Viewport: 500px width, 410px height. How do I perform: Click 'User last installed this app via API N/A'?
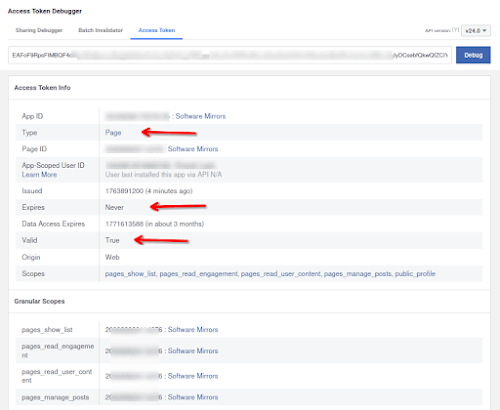click(x=163, y=175)
